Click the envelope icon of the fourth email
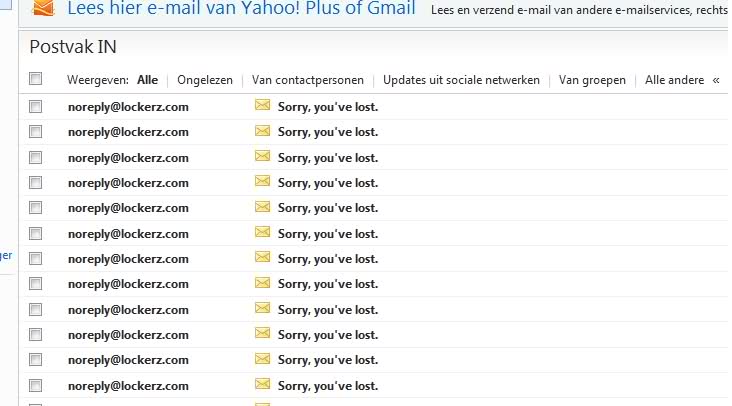 (263, 181)
